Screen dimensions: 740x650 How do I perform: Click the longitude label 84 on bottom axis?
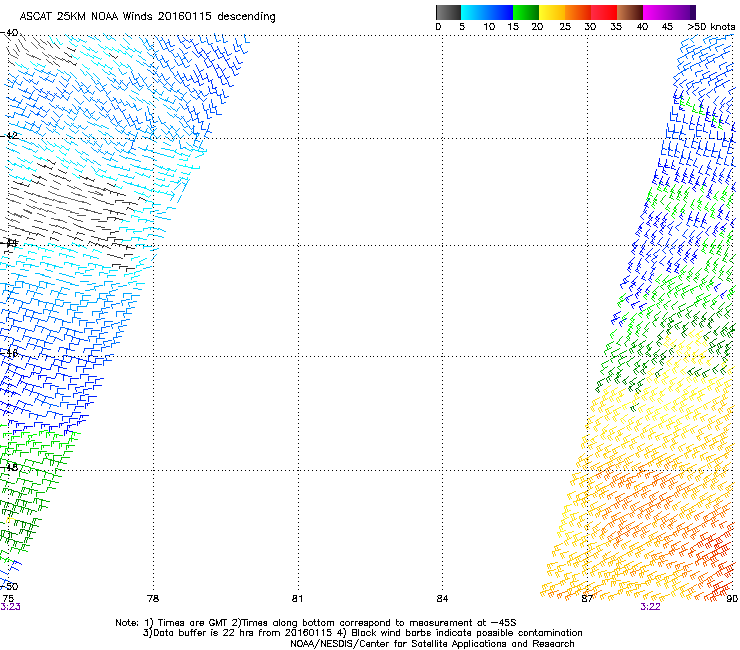pyautogui.click(x=442, y=599)
